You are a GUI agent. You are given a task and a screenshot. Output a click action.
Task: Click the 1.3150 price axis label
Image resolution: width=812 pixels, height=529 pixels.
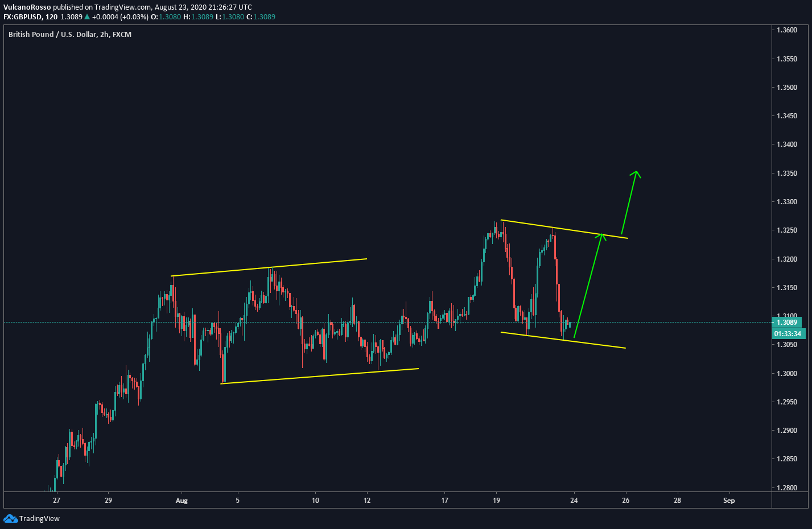pyautogui.click(x=787, y=288)
